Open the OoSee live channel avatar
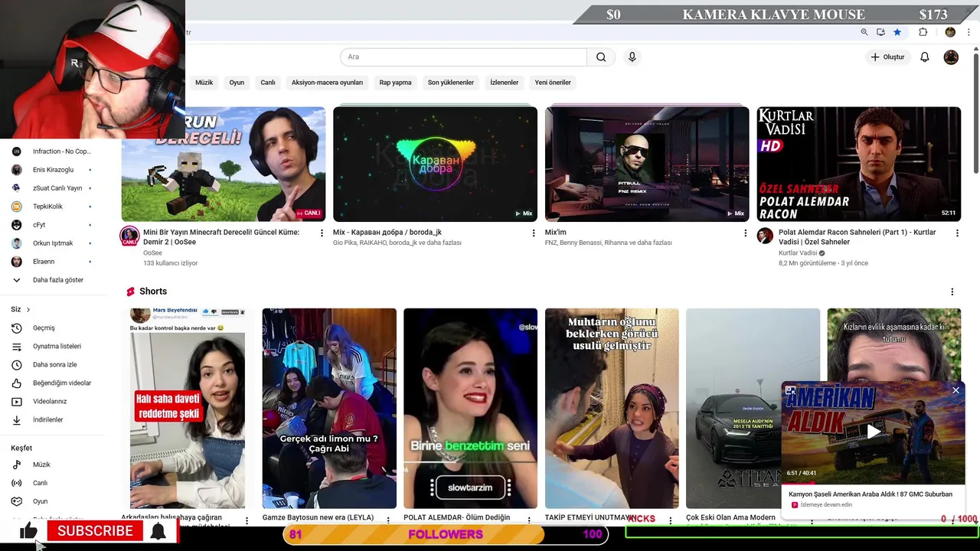980x551 pixels. click(x=129, y=236)
